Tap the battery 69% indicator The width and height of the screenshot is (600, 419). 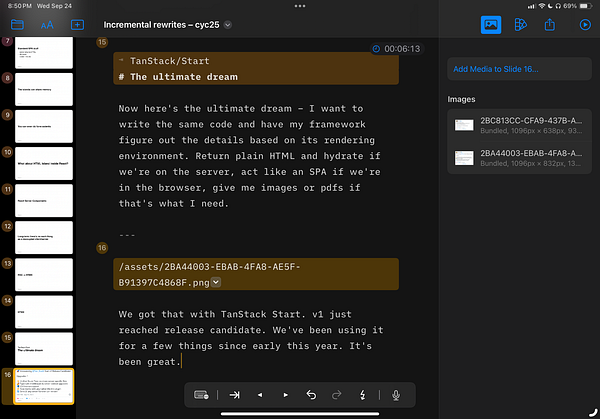click(x=577, y=6)
